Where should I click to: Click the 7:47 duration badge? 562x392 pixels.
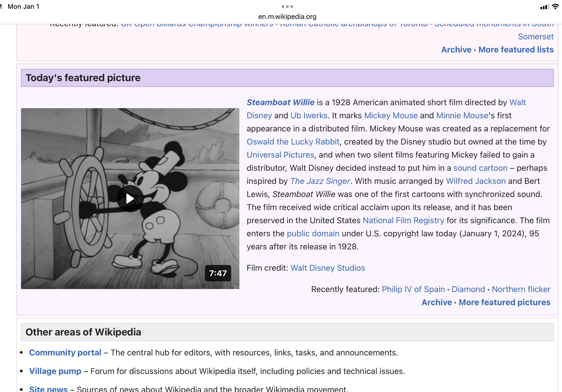(x=218, y=273)
